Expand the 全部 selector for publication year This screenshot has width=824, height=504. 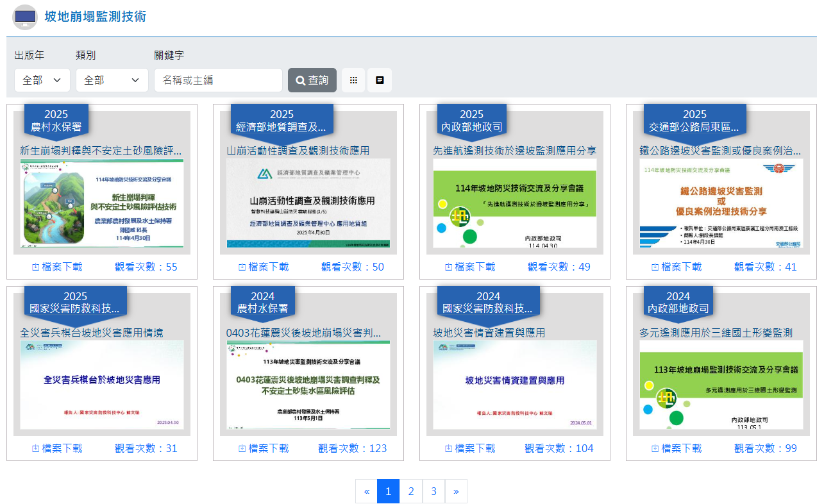point(42,80)
